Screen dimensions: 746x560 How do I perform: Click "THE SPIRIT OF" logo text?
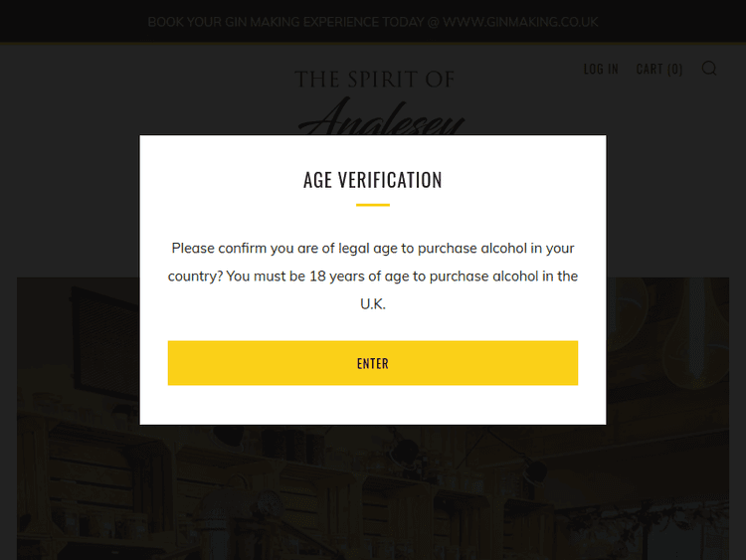(x=374, y=80)
